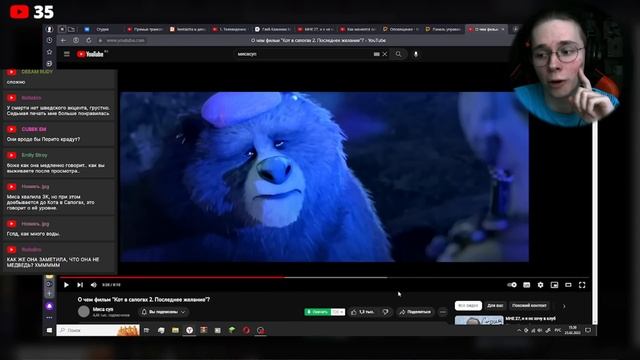Switch to the Панель управления browser tab
Viewport: 640px width, 360px height.
[x=443, y=29]
